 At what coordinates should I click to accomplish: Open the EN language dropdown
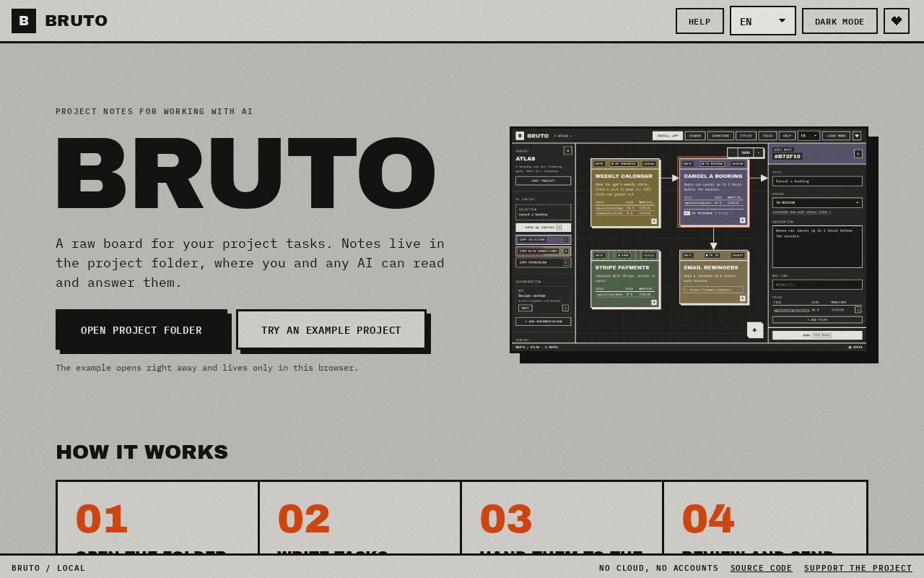click(763, 21)
